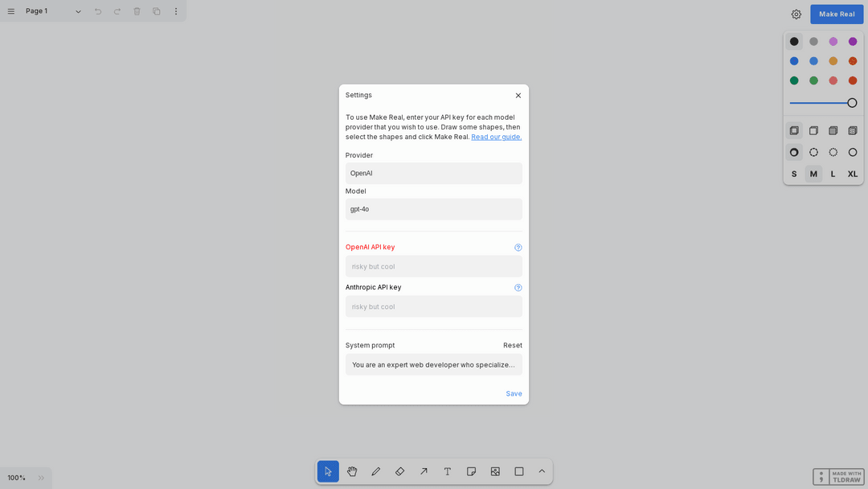The height and width of the screenshot is (489, 868).
Task: Click the 100% zoom level
Action: point(17,478)
